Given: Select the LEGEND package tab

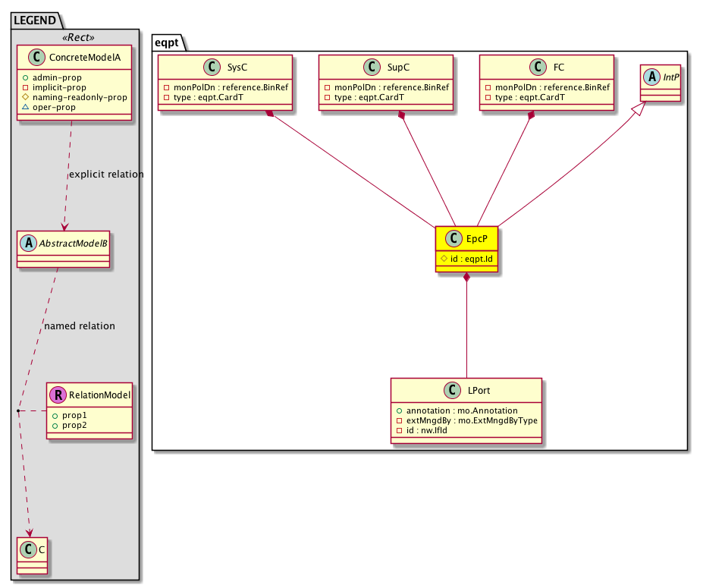Looking at the screenshot, I should (33, 20).
